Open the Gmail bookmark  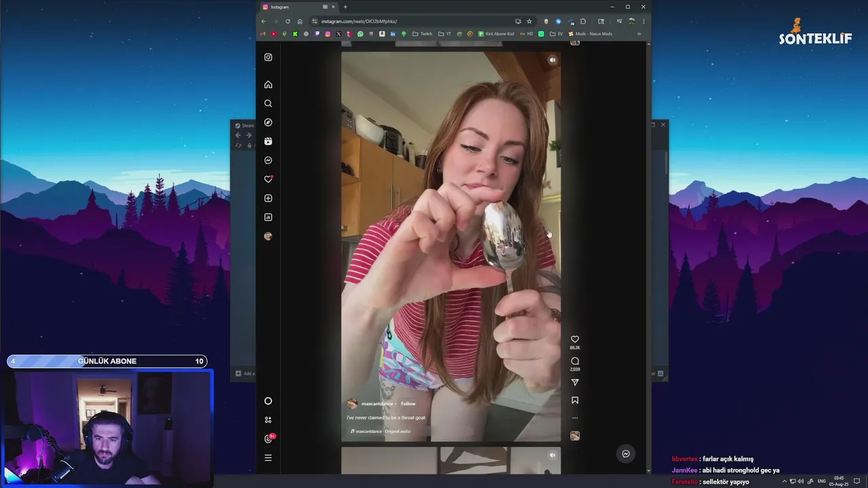point(262,34)
